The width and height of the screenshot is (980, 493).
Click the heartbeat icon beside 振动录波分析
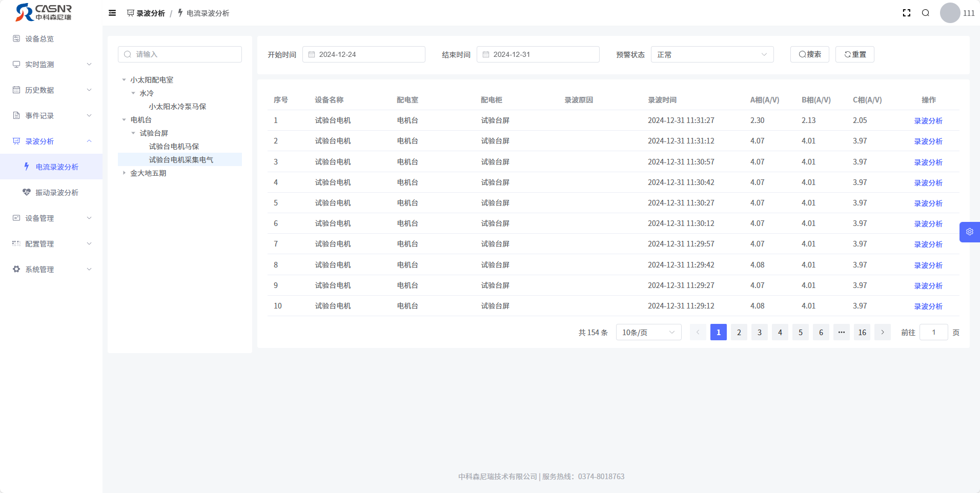point(27,192)
